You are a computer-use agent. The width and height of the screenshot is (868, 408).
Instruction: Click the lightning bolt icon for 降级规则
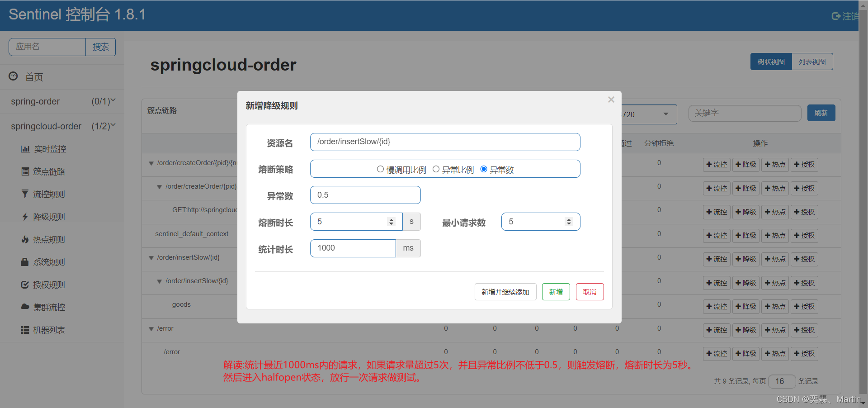click(25, 217)
